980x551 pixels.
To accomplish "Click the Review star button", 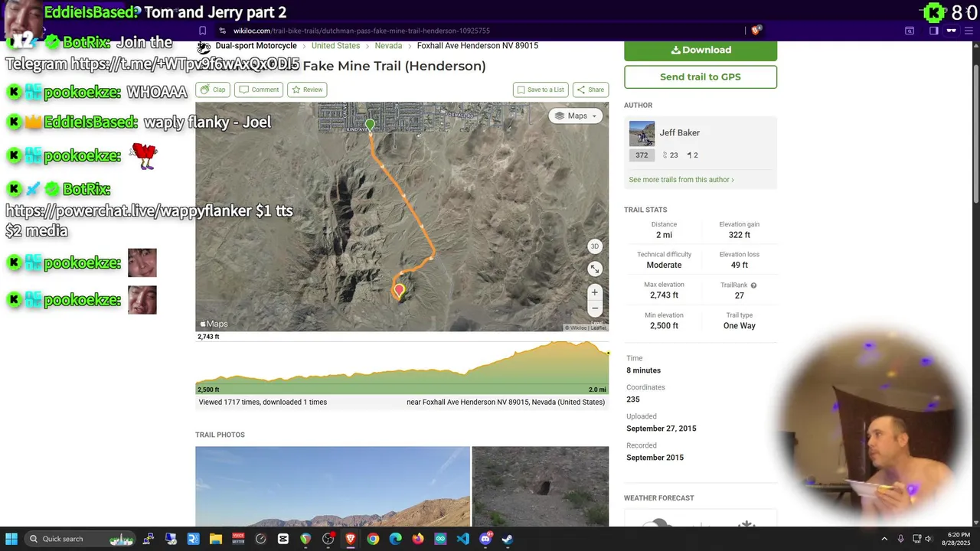I will tap(308, 90).
